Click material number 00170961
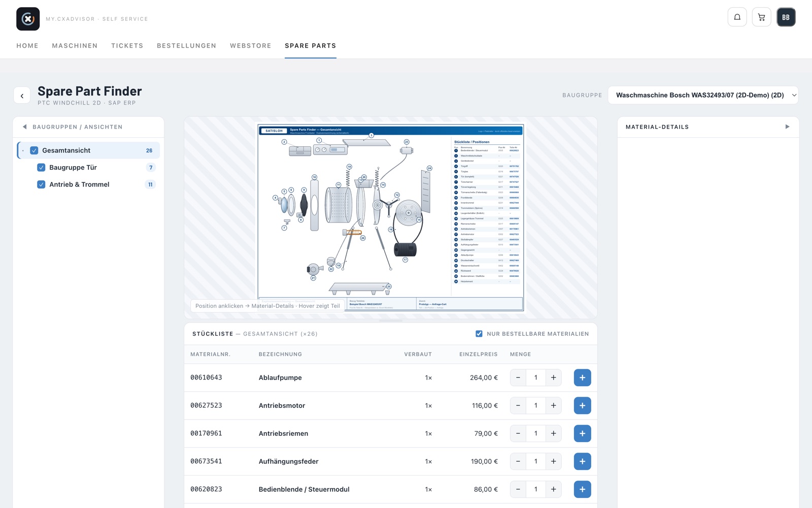 (206, 433)
